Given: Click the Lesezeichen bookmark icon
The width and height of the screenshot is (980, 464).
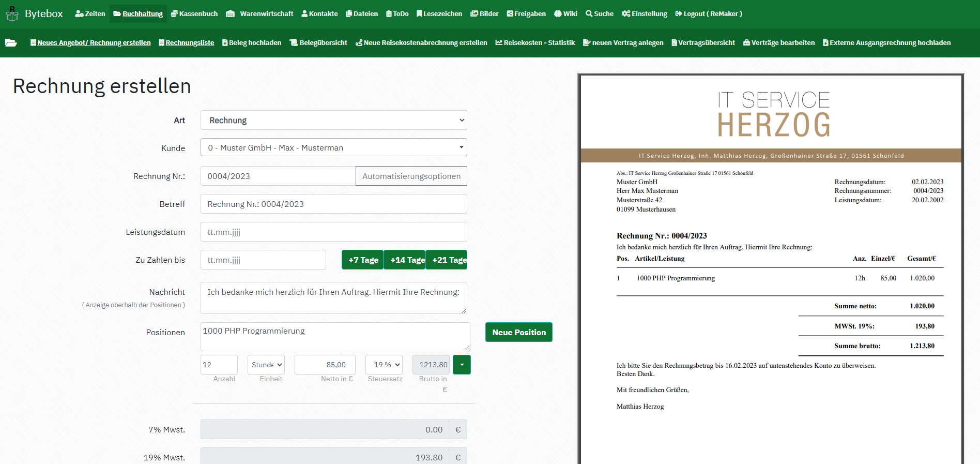Looking at the screenshot, I should [x=419, y=14].
